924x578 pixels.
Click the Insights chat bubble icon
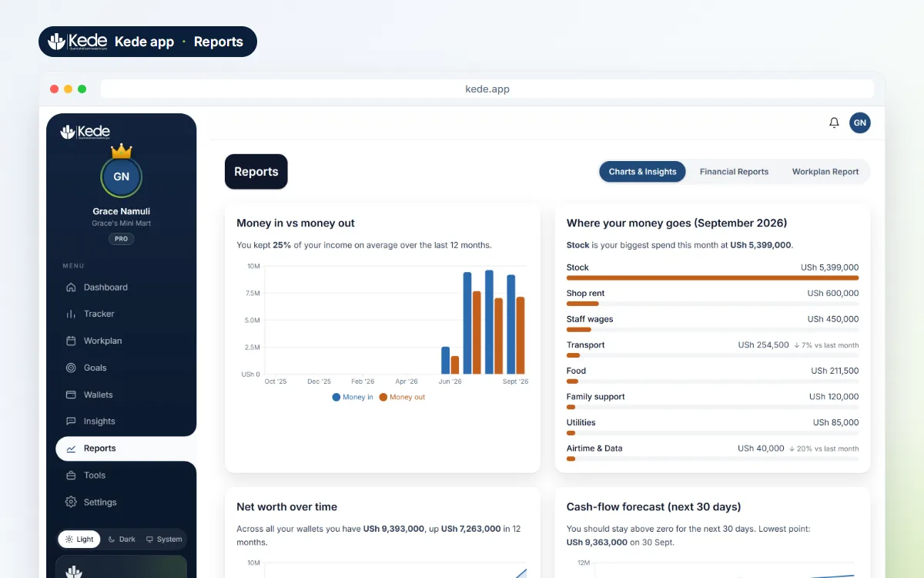(x=71, y=422)
